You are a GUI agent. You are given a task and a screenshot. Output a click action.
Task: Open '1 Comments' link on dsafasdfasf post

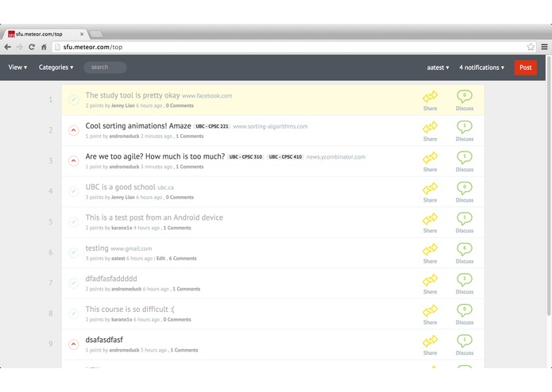click(x=184, y=350)
